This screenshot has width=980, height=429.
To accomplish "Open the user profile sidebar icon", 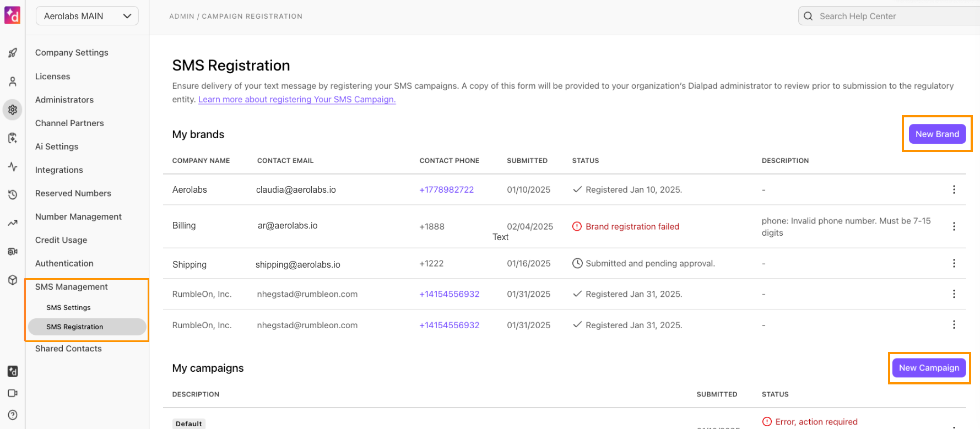I will 13,82.
